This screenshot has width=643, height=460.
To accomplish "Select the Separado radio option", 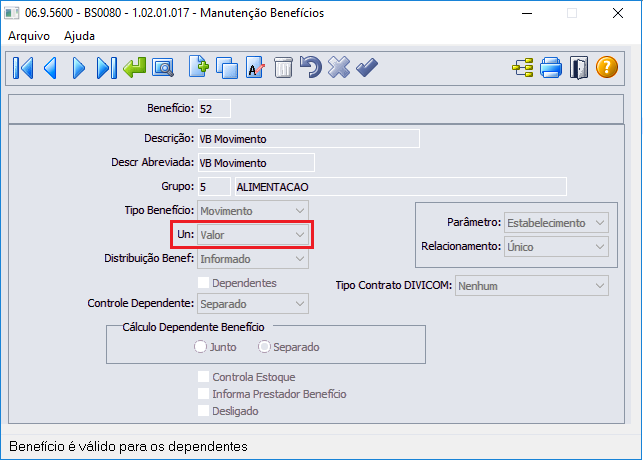I will [264, 347].
